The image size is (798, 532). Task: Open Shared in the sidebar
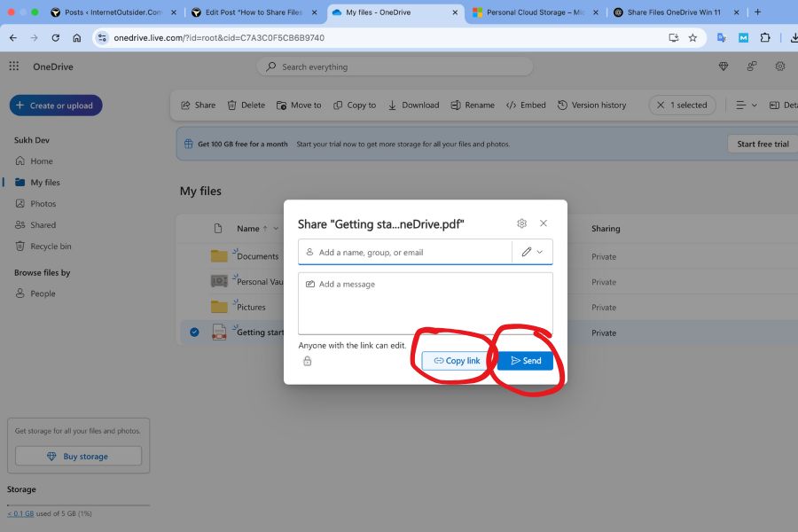[x=35, y=225]
